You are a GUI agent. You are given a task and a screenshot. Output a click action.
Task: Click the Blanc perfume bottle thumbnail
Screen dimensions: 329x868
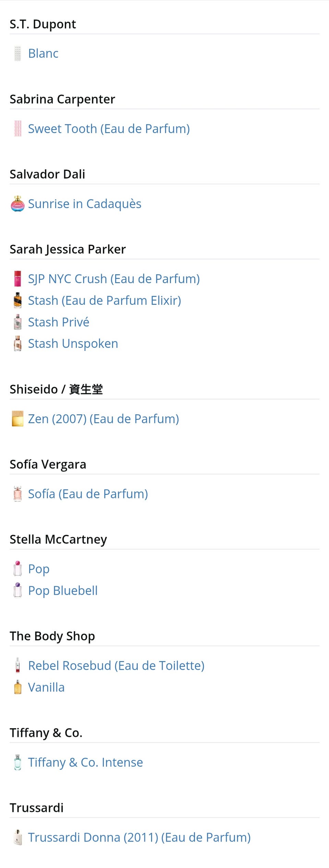click(17, 54)
